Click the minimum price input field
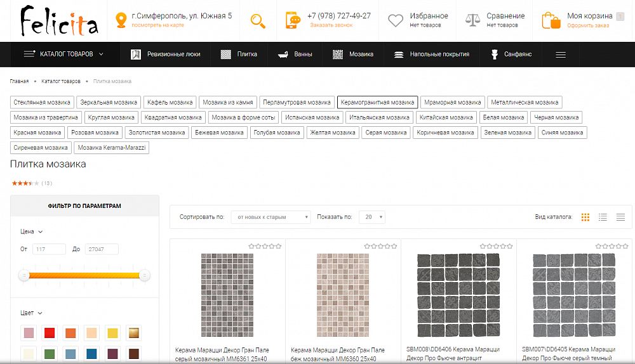This screenshot has width=635, height=364. (49, 249)
